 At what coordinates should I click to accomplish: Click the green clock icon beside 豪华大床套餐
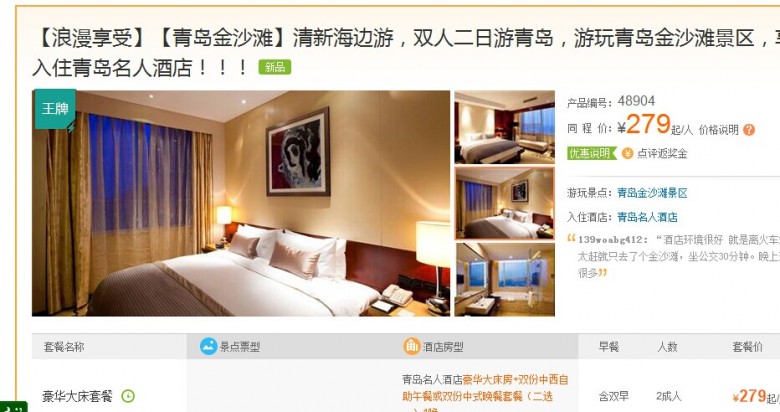coord(128,396)
